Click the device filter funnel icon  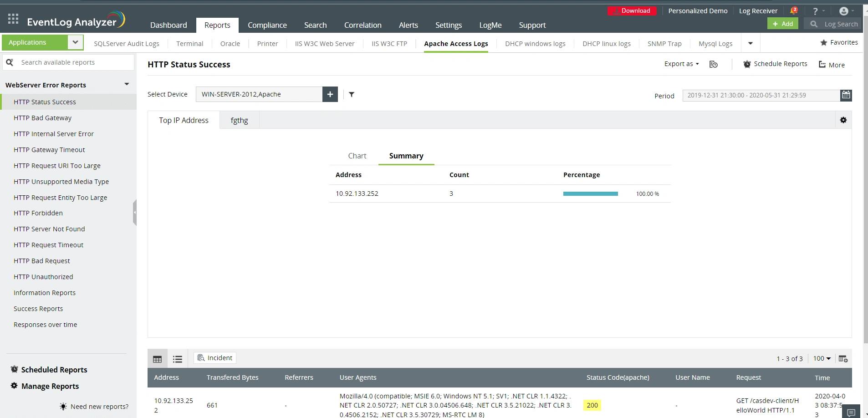[x=352, y=94]
